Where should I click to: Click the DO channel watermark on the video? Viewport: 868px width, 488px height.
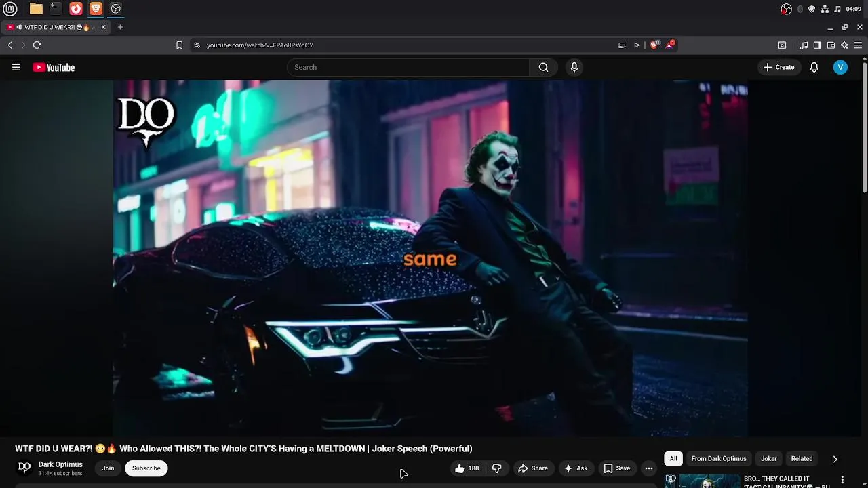pos(146,122)
